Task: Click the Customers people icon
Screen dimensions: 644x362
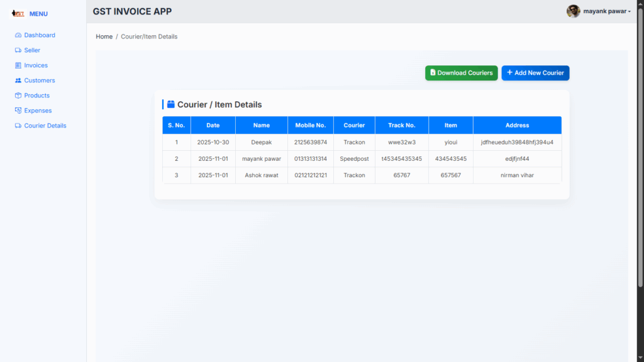Action: pos(18,80)
